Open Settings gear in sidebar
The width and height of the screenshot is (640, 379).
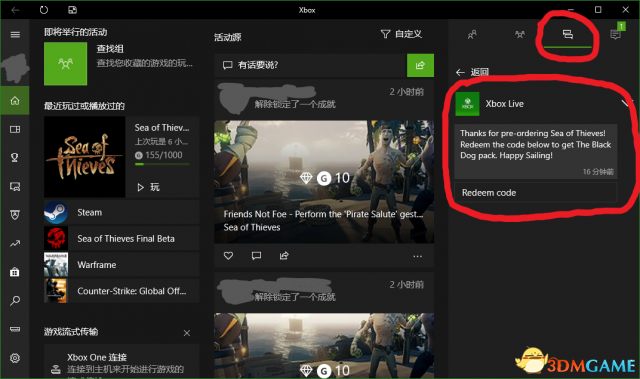15,358
